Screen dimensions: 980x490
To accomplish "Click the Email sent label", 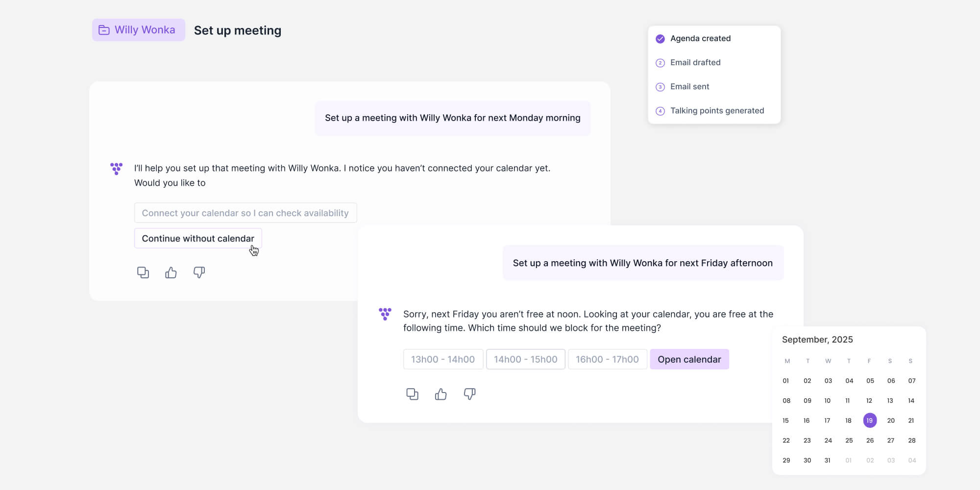I will [689, 86].
